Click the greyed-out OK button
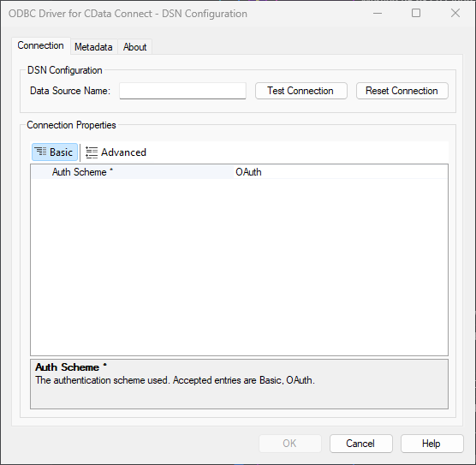This screenshot has width=476, height=465. coord(290,444)
